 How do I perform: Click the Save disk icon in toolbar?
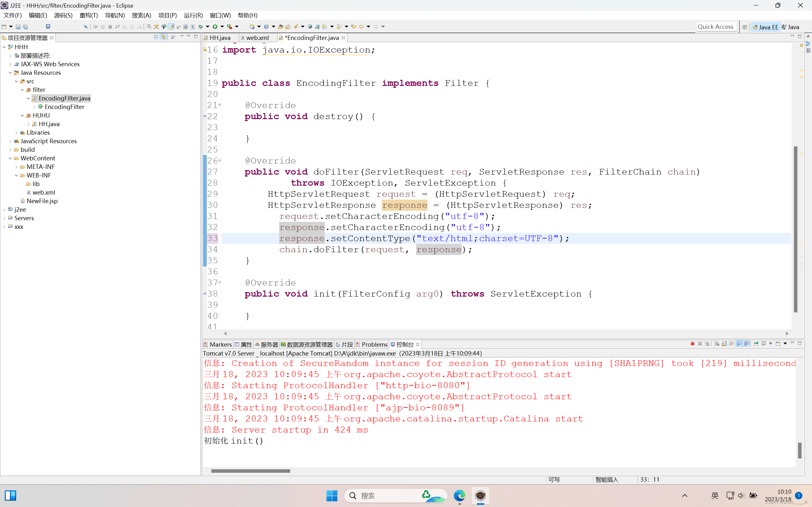(x=18, y=27)
